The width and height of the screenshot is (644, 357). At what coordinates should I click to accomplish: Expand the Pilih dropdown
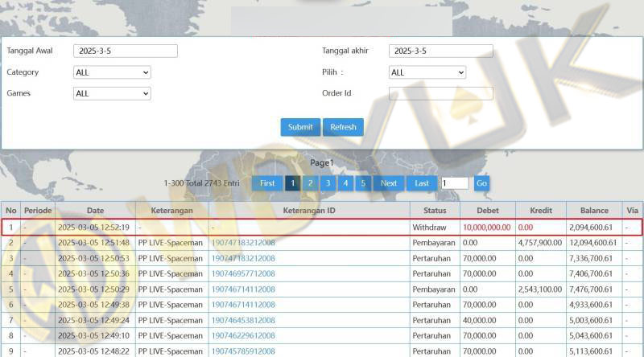tap(427, 72)
